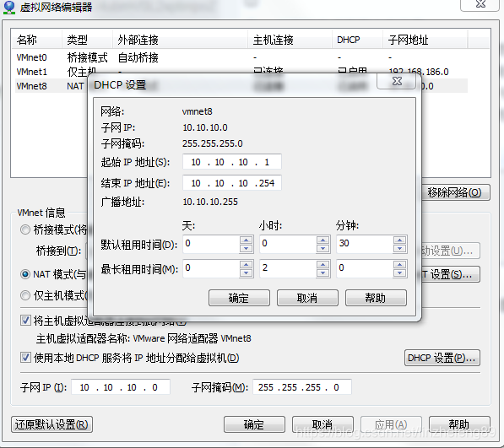Increase 默认租用时间 days value
This screenshot has height=448, width=504.
[246, 240]
